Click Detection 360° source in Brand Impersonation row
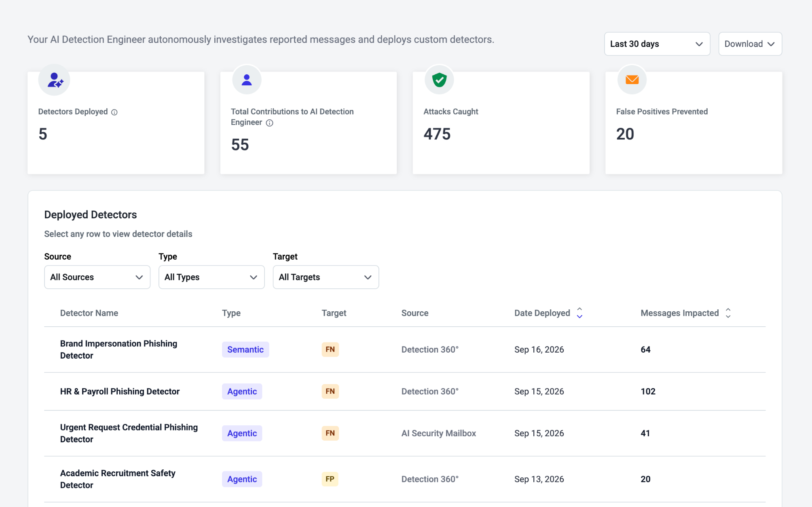The image size is (812, 507). tap(430, 349)
